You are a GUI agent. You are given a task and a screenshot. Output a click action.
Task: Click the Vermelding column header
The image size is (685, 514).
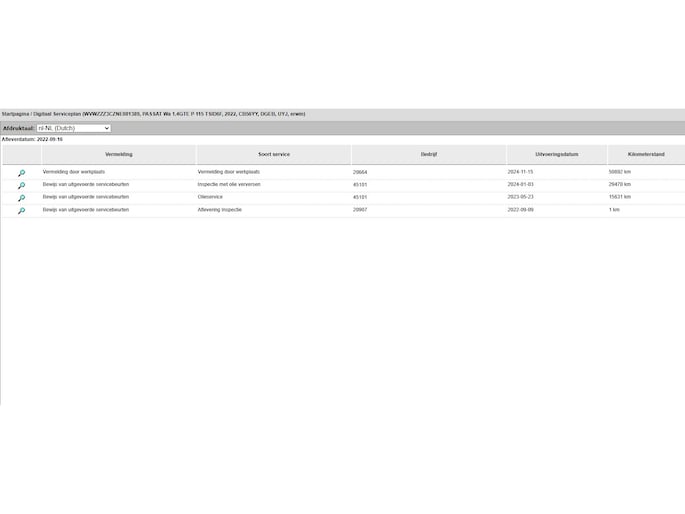[x=118, y=154]
